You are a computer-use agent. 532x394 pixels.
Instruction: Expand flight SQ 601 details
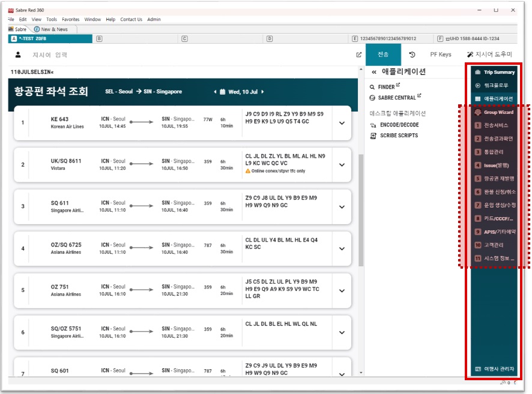[342, 374]
